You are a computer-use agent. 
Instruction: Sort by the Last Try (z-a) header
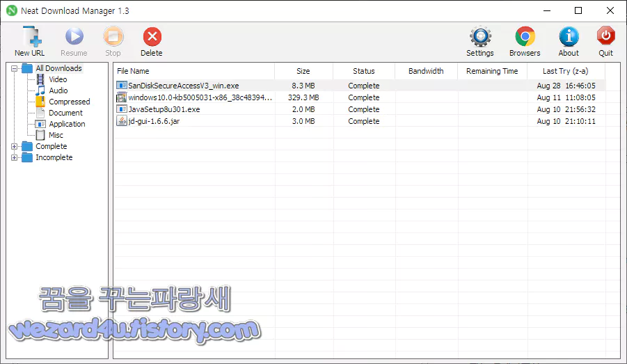(x=566, y=71)
